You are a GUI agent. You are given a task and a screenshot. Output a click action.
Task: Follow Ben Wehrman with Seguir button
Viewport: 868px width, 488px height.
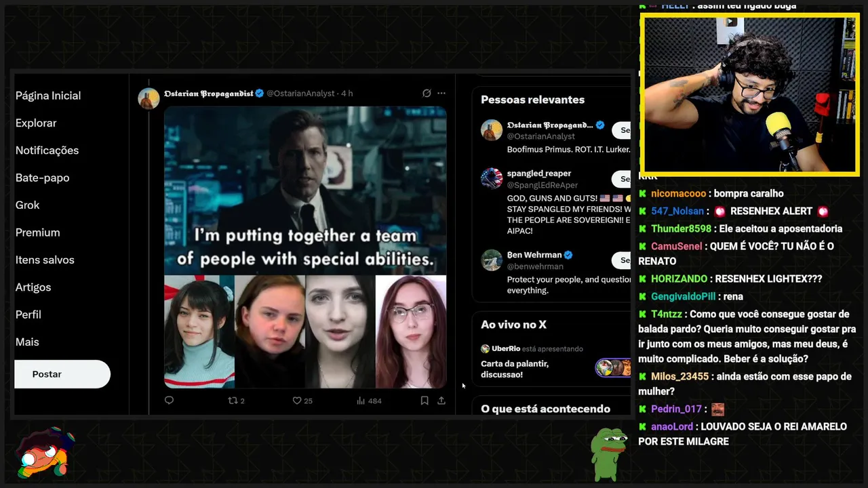point(622,260)
